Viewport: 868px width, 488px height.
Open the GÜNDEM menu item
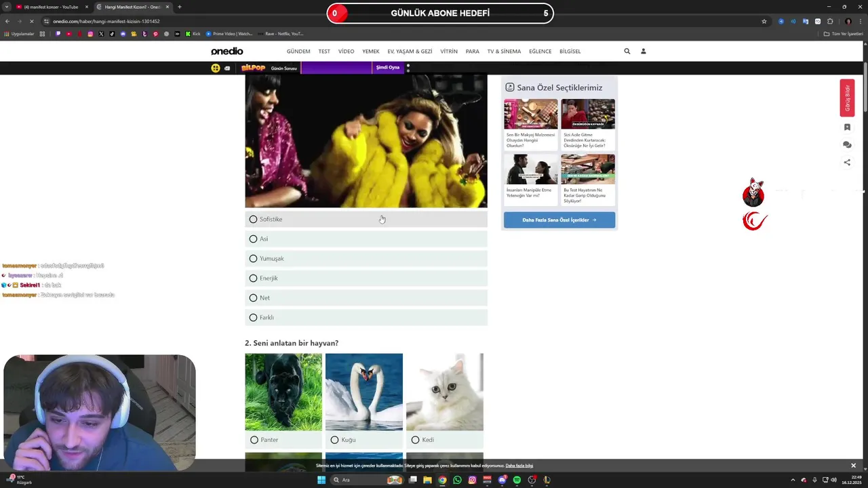[x=298, y=51]
